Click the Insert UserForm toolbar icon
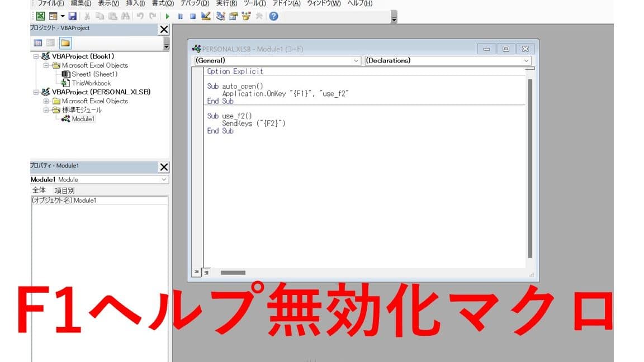Image resolution: width=644 pixels, height=362 pixels. point(53,16)
